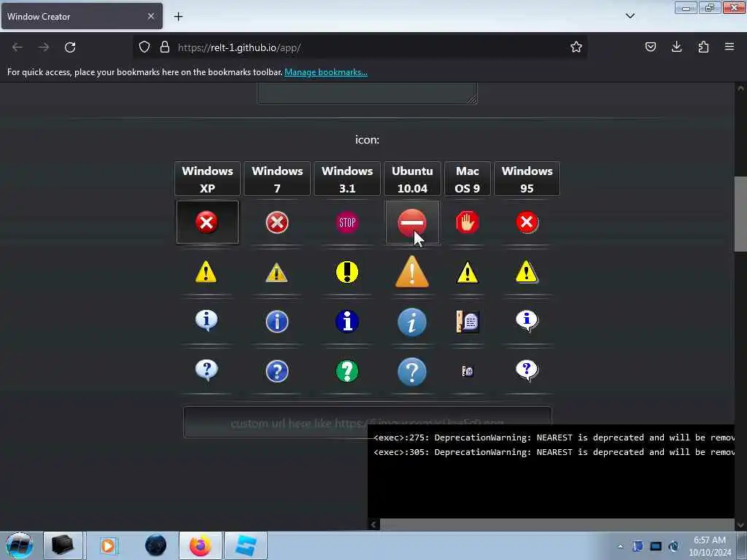747x560 pixels.
Task: Go back to the previous page
Action: [x=18, y=47]
